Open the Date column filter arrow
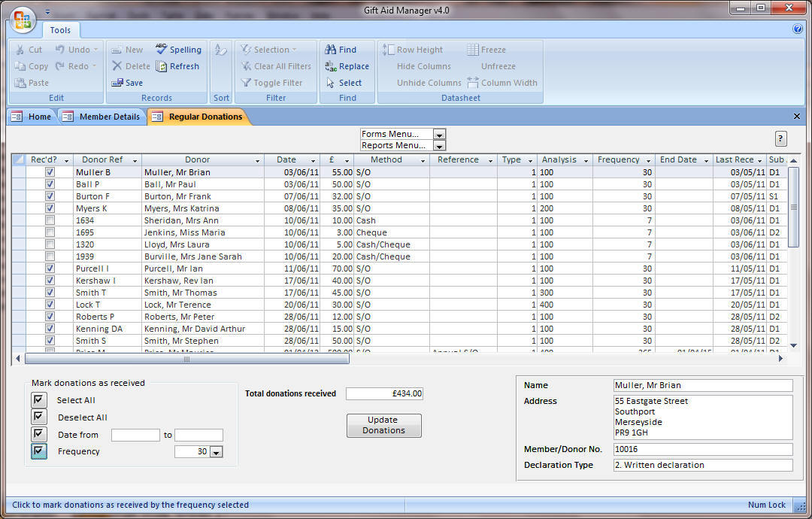812x519 pixels. click(x=313, y=160)
